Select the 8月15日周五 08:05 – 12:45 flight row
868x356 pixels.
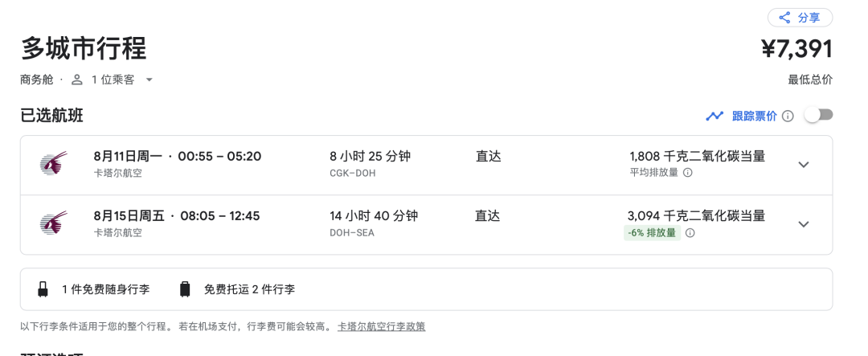tap(426, 225)
